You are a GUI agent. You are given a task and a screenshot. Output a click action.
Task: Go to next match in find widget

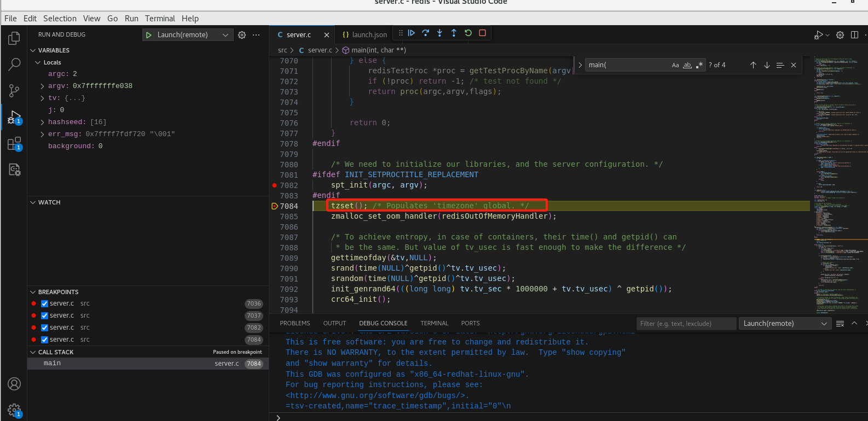tap(767, 65)
